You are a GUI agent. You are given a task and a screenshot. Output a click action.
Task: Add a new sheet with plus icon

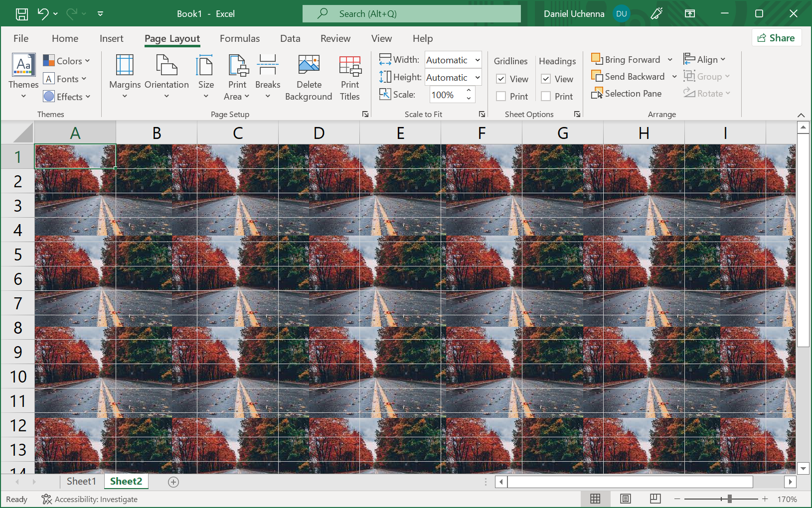pos(173,482)
